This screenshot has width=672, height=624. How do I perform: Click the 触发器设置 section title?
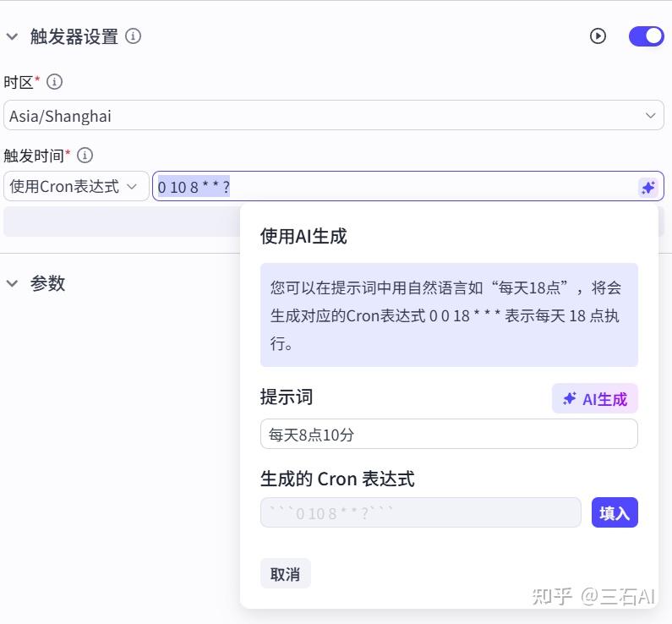[74, 36]
